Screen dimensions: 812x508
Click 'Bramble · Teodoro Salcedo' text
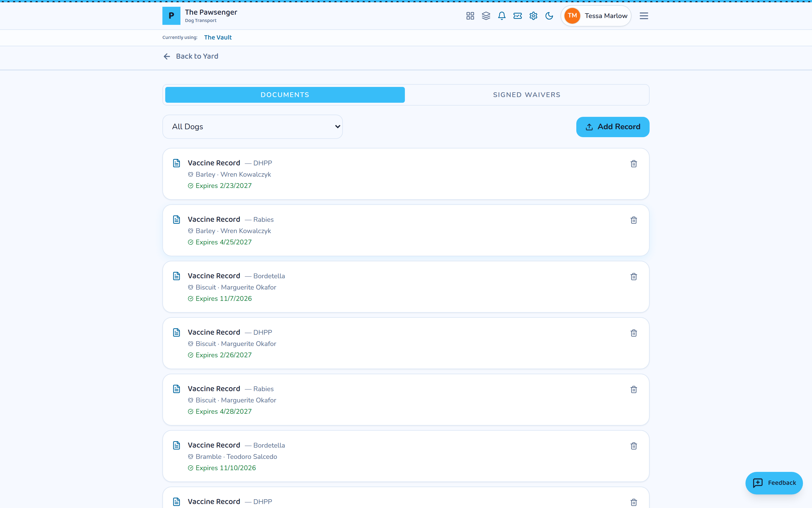[236, 457]
